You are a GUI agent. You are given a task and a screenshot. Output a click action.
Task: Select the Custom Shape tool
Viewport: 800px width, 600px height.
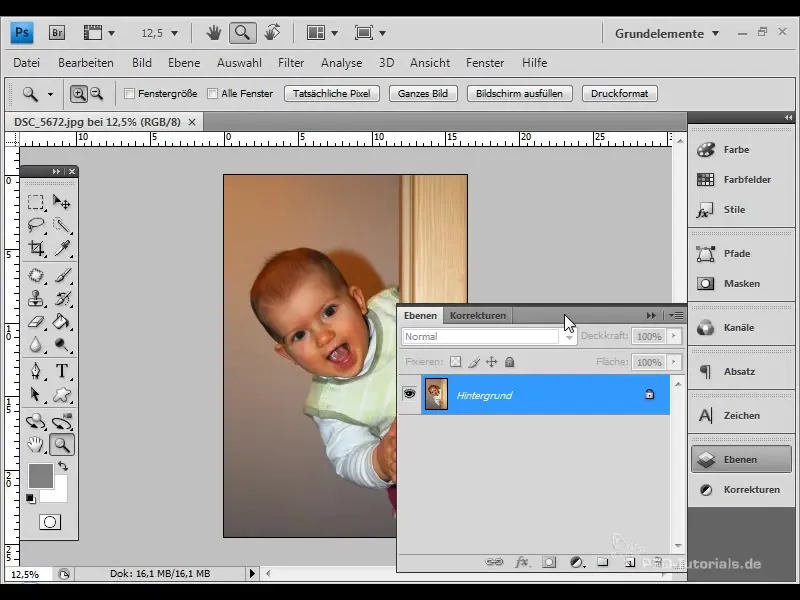[x=62, y=394]
